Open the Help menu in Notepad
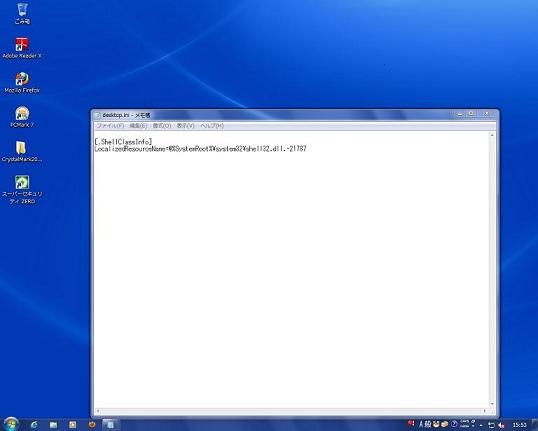This screenshot has height=431, width=538. pos(212,126)
